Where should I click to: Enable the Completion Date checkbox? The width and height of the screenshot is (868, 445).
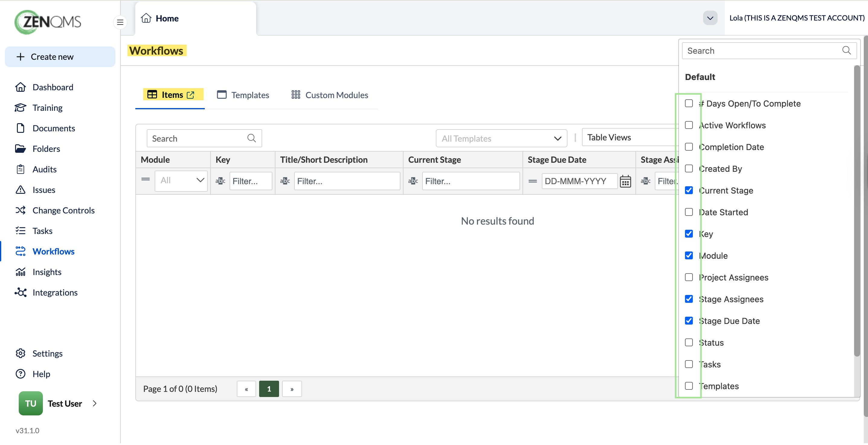pos(689,147)
